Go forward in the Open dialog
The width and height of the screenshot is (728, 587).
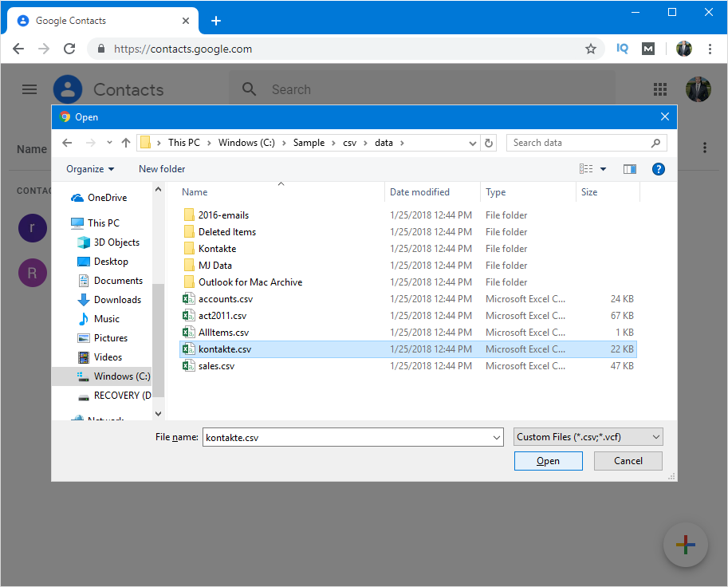[91, 143]
